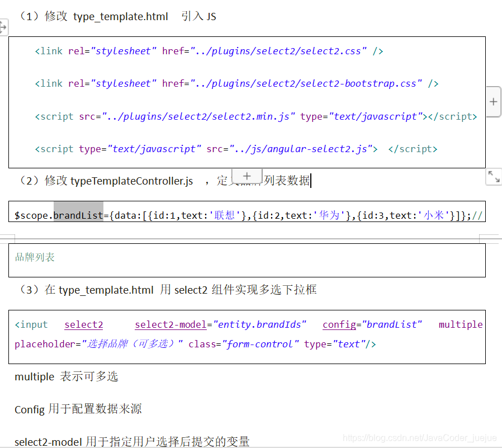Click typeTemplateController.js in heading (2)
The width and height of the screenshot is (502, 448).
(x=131, y=181)
